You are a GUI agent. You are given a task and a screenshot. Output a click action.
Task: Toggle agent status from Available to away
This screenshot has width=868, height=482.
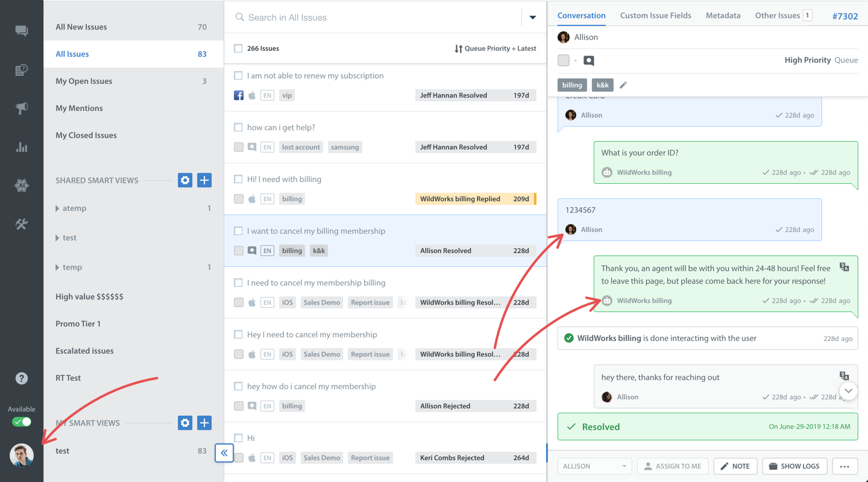coord(22,421)
